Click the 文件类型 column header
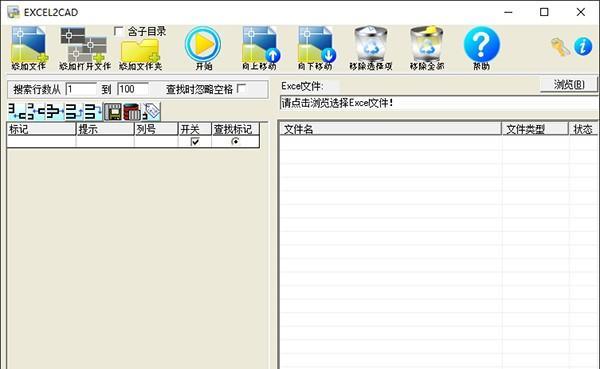Viewport: 600px width, 369px height. pos(535,129)
